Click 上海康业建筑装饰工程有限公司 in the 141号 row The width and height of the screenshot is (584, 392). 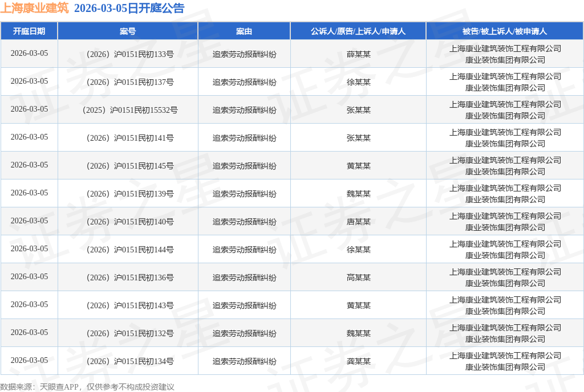pyautogui.click(x=505, y=132)
